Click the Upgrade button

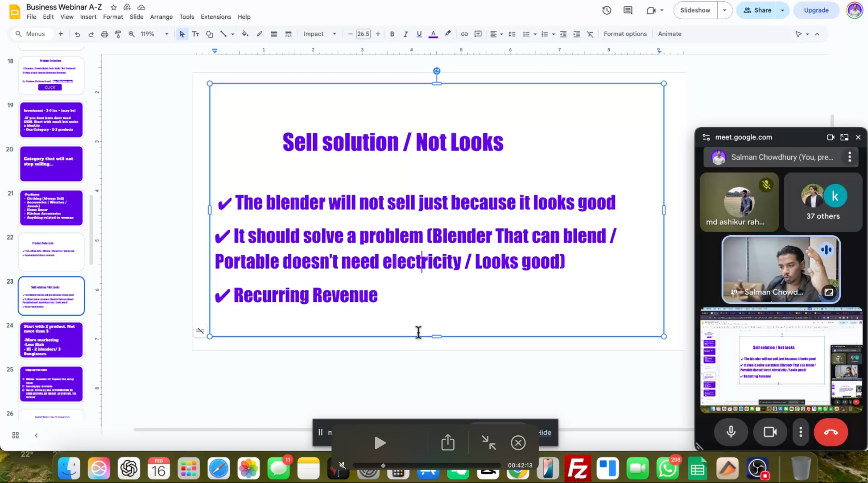coord(816,10)
